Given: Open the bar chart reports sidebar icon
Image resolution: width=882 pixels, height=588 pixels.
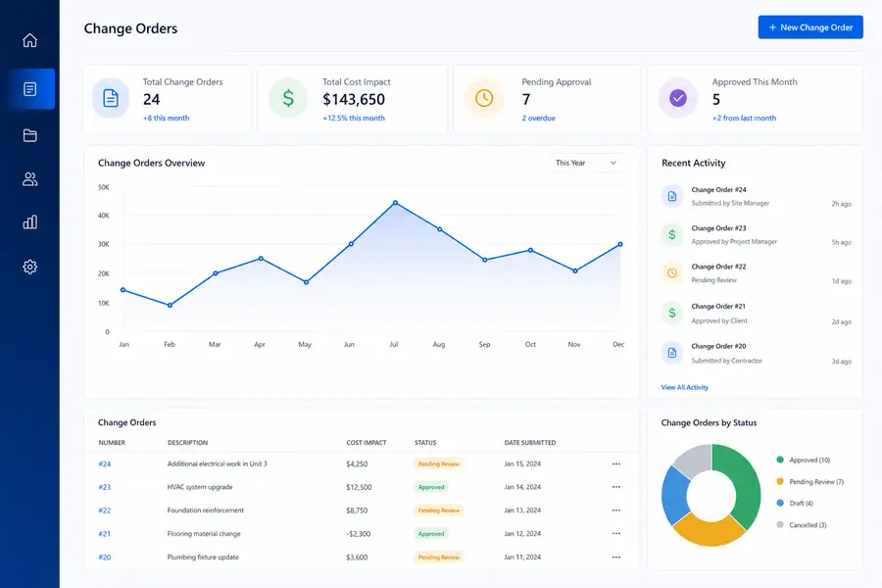Looking at the screenshot, I should 29,222.
